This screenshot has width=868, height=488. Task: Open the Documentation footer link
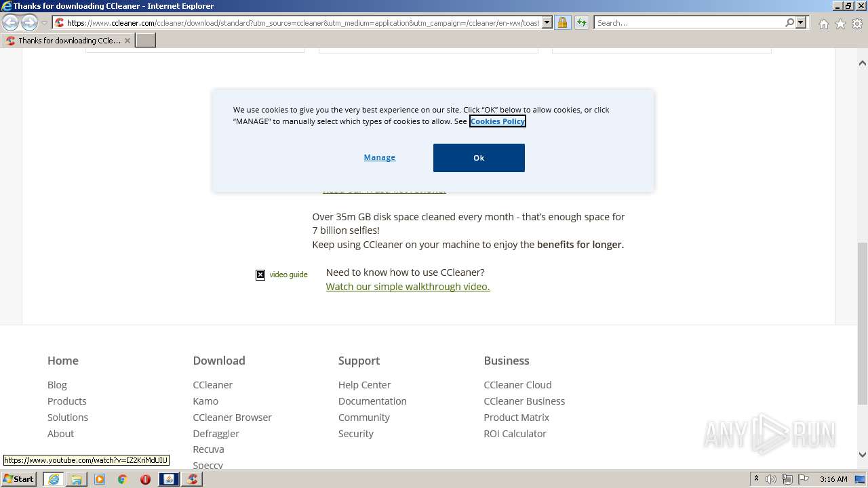[x=372, y=401]
